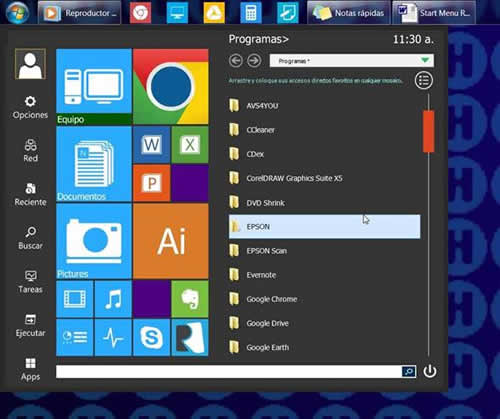Switch to Reproductor taskbar window
The width and height of the screenshot is (500, 419).
pyautogui.click(x=79, y=13)
